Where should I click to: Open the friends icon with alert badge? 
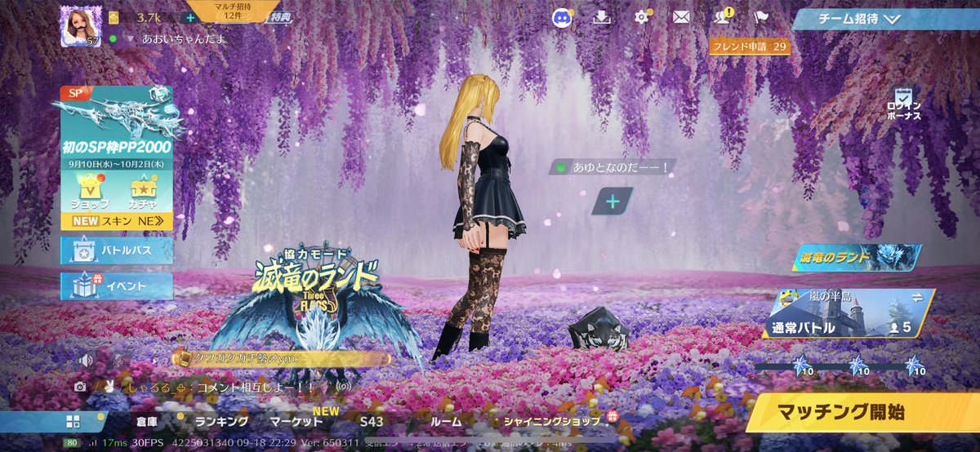[x=722, y=18]
